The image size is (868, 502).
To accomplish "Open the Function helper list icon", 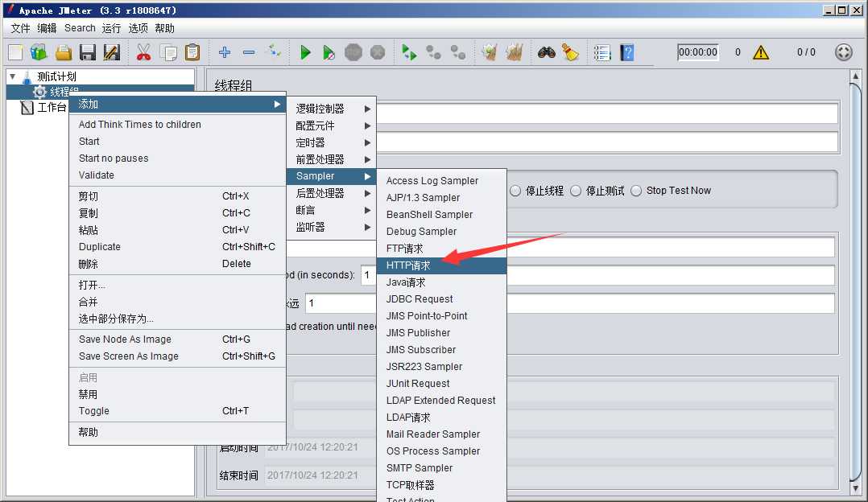I will click(x=602, y=52).
